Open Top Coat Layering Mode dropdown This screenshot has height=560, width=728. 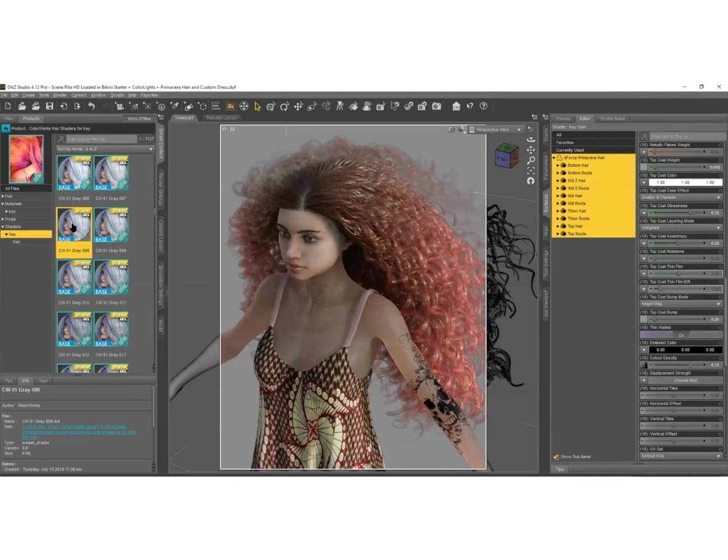(681, 228)
